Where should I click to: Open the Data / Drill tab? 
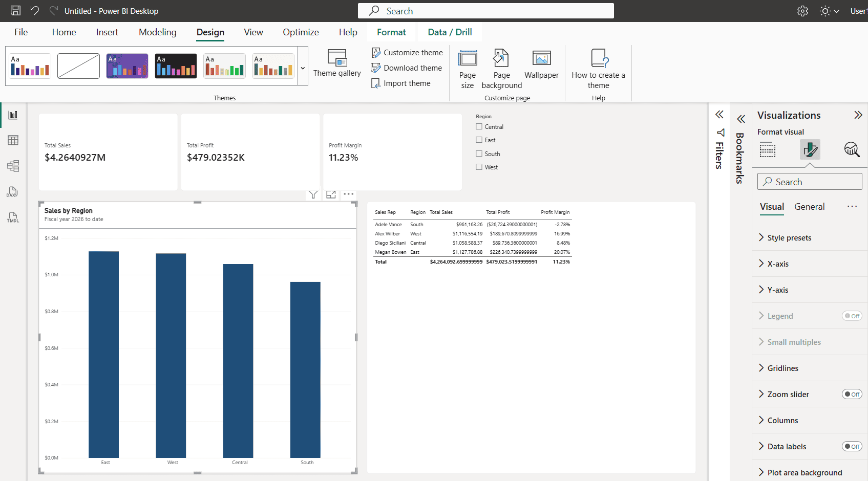(x=450, y=32)
